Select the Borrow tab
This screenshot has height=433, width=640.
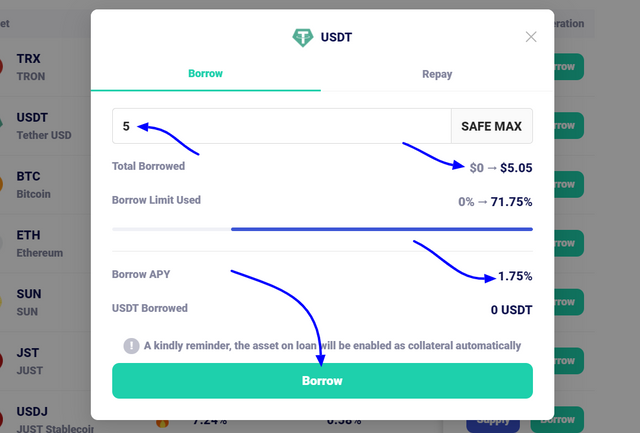205,73
